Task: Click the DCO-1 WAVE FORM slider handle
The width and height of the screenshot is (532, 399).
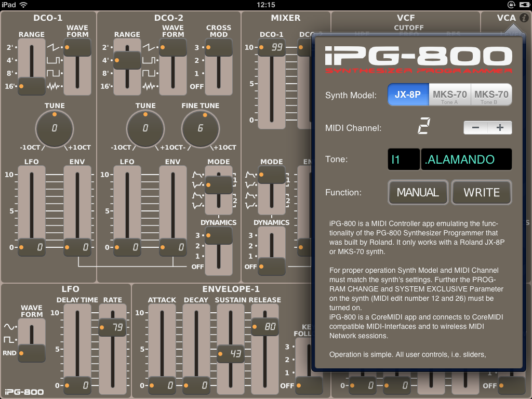Action: coord(77,47)
